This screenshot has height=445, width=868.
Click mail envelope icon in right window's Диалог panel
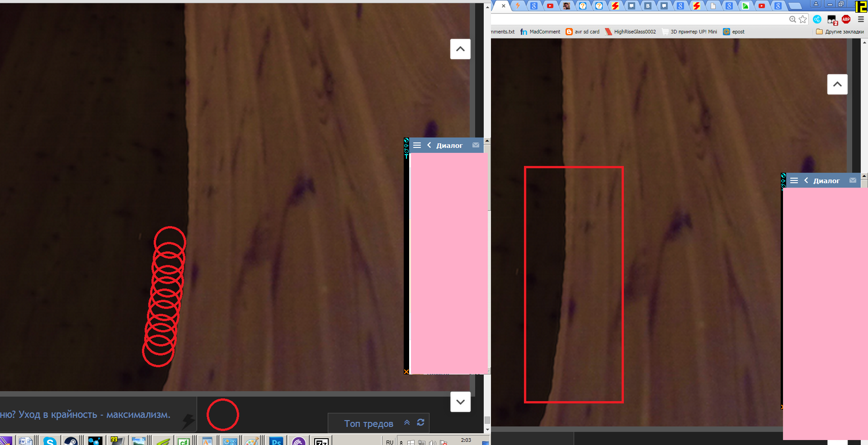(853, 180)
